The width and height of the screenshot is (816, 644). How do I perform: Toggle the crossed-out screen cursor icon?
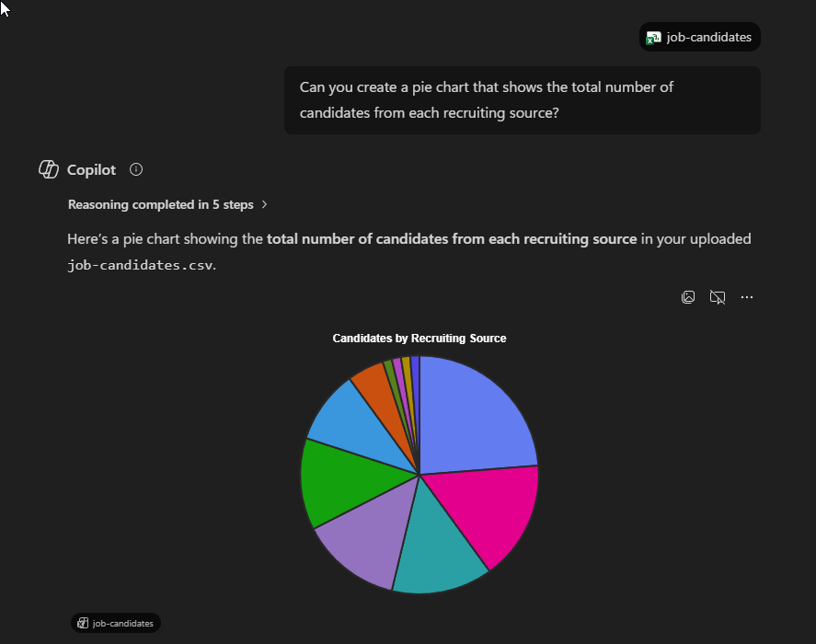[x=718, y=297]
